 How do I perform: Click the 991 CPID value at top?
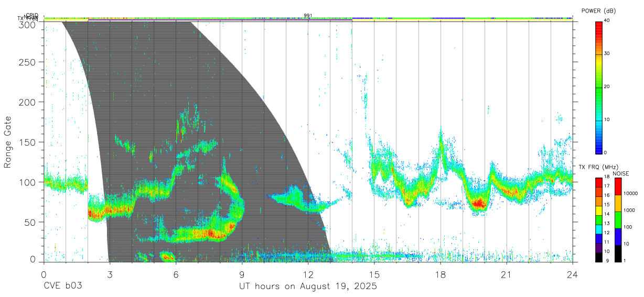(x=308, y=15)
